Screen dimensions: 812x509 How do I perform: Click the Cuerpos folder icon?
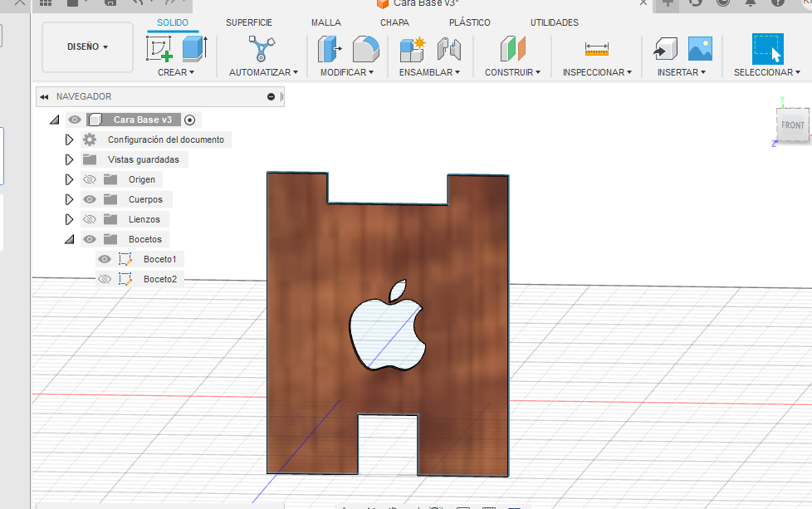click(x=110, y=198)
